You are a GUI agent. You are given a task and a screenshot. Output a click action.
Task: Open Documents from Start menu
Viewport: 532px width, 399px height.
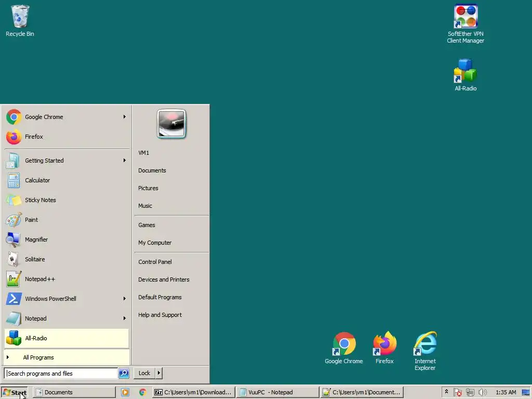pos(152,170)
